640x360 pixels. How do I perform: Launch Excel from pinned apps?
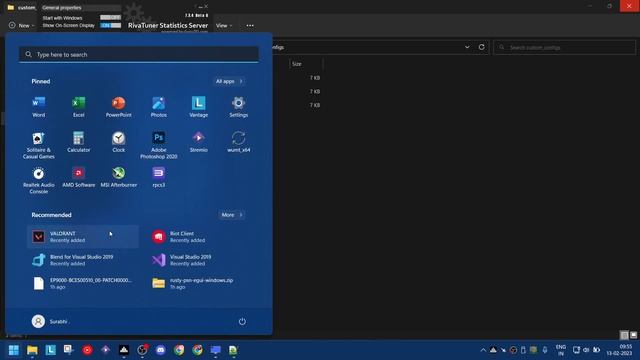click(x=78, y=107)
